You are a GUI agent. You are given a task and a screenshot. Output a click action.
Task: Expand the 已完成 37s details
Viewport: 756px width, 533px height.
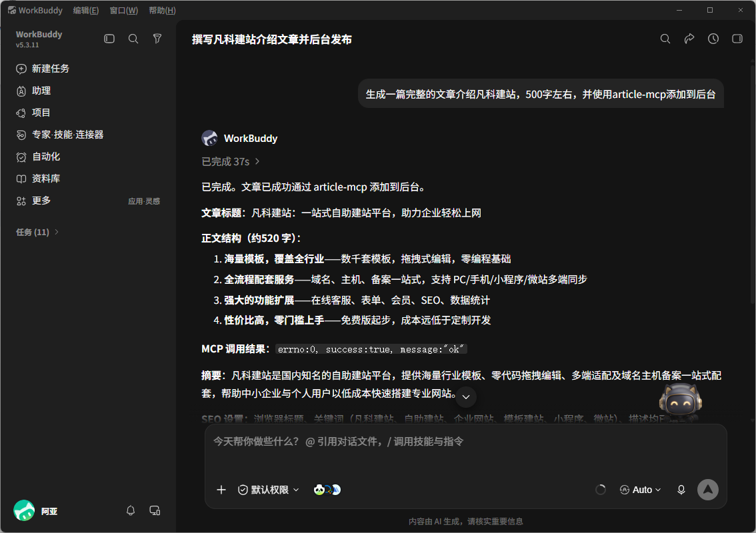click(x=231, y=161)
